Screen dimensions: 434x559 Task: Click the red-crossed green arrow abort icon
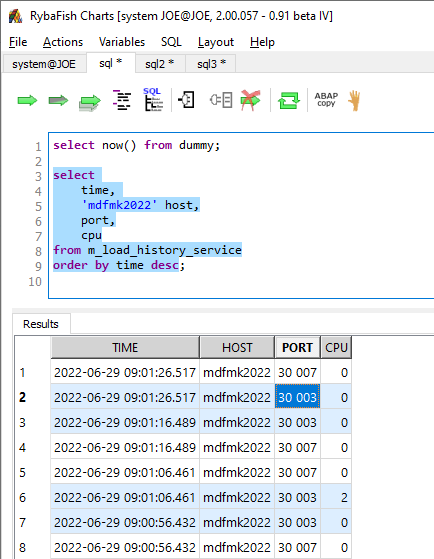250,100
